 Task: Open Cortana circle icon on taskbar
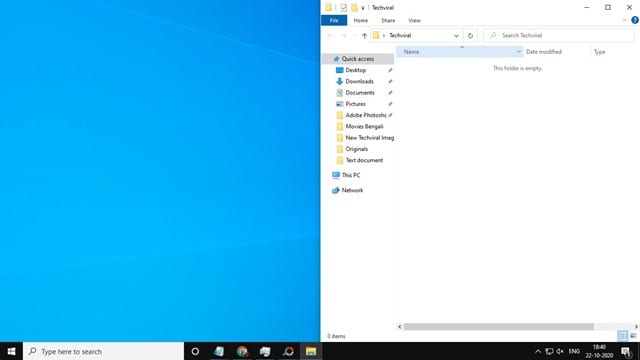(195, 351)
